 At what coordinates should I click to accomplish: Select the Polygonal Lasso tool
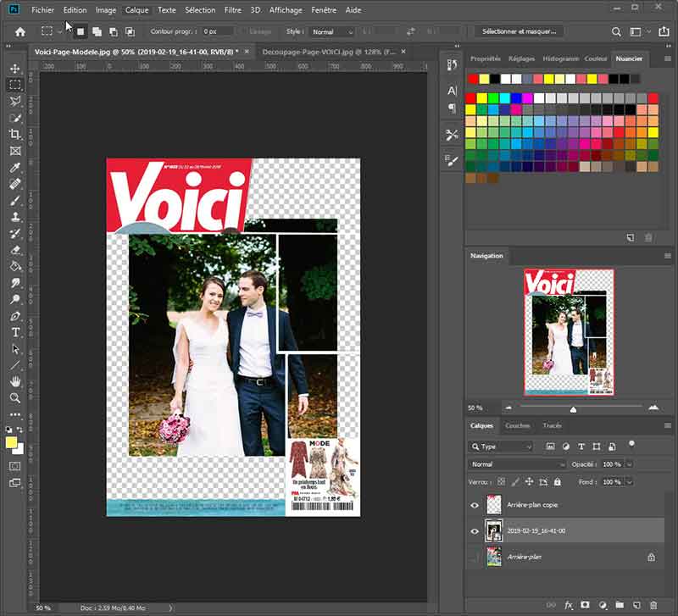click(15, 101)
